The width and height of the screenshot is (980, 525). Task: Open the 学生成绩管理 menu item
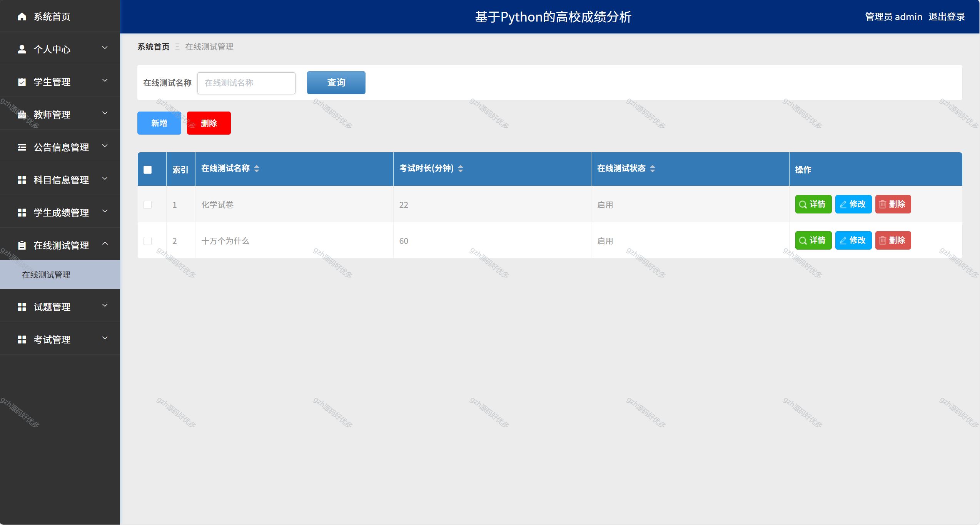tap(61, 213)
